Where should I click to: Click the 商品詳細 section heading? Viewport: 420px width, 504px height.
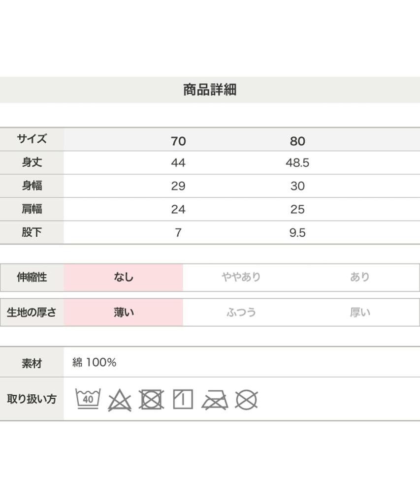210,90
